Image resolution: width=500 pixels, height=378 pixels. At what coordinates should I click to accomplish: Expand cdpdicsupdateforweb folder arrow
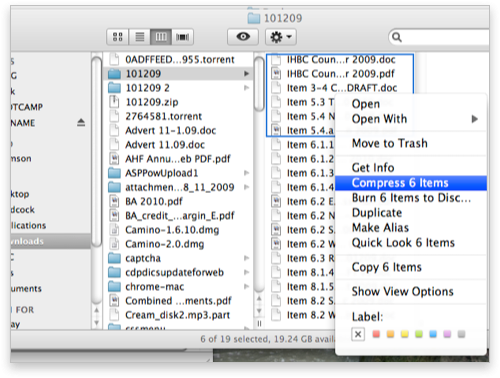click(246, 272)
